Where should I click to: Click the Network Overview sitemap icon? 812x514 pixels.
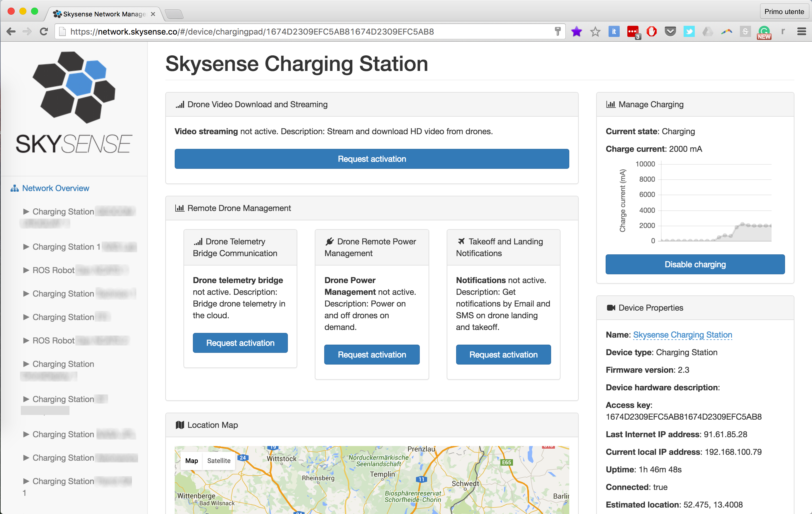14,188
